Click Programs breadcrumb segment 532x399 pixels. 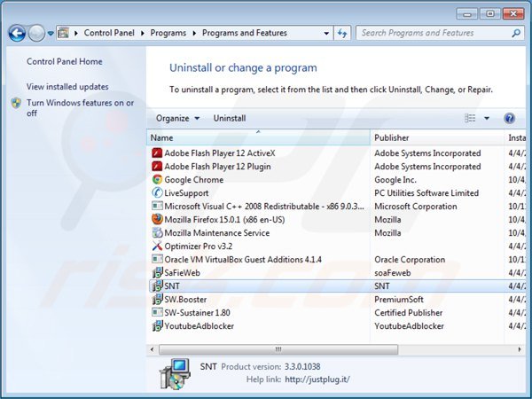[x=168, y=33]
